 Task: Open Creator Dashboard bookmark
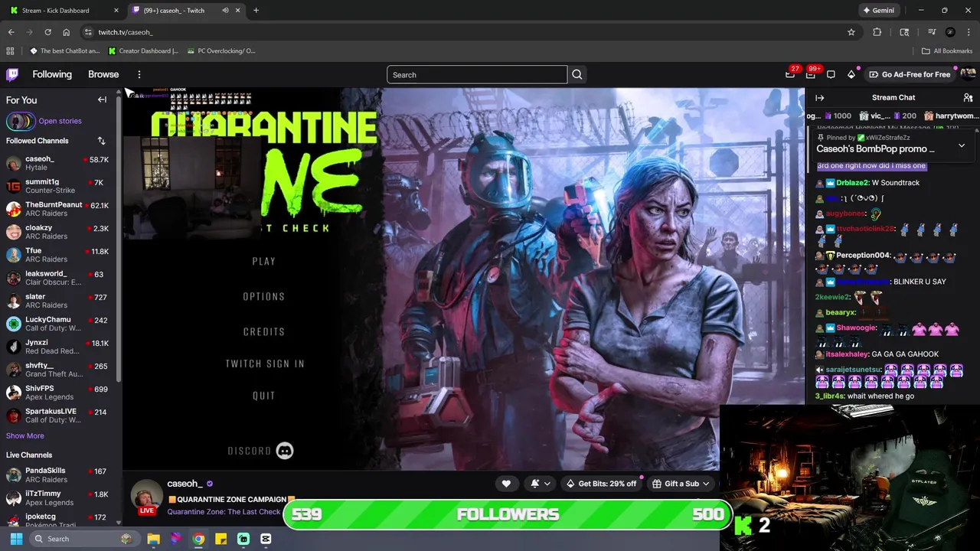[x=143, y=51]
